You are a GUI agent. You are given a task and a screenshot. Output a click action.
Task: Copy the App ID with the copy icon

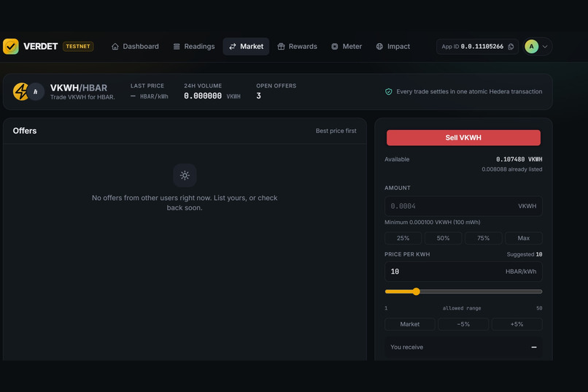pyautogui.click(x=511, y=47)
